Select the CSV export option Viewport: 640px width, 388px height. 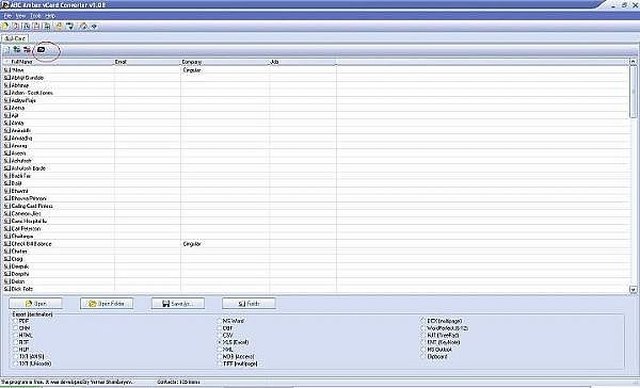coord(225,335)
